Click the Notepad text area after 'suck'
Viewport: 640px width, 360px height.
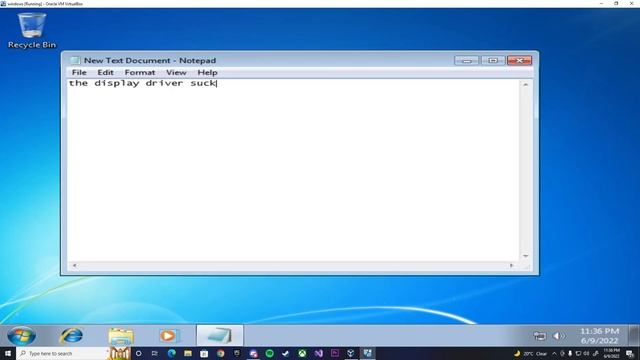coord(218,83)
